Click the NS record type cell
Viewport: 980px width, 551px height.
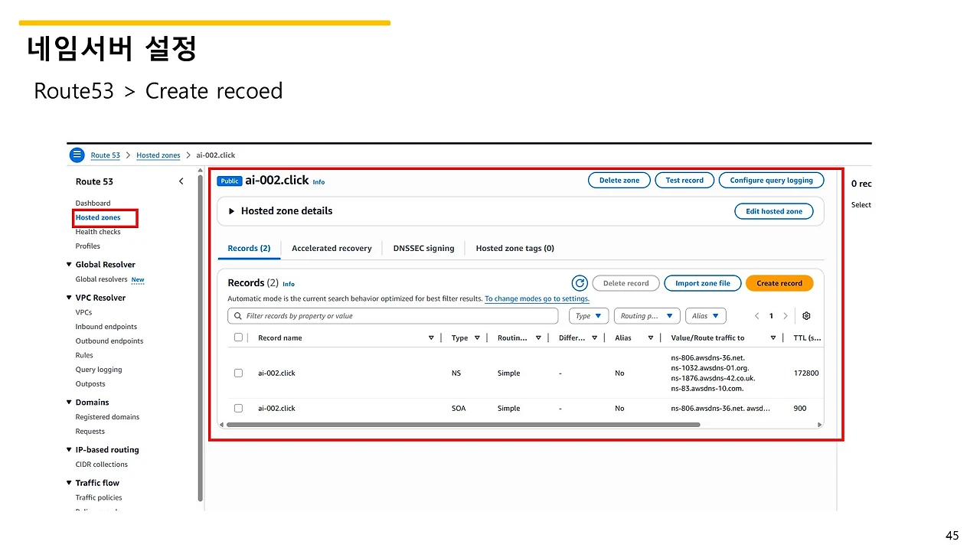[x=456, y=373]
